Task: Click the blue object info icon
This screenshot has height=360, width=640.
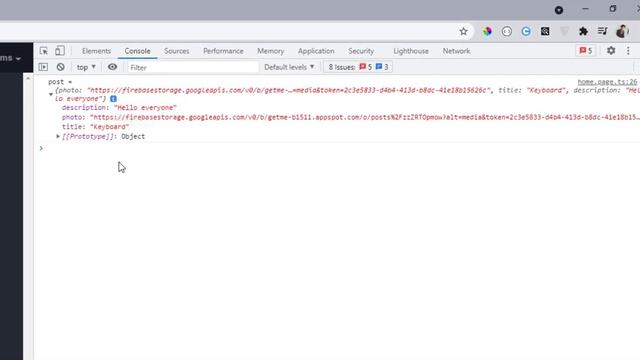Action: click(x=113, y=99)
